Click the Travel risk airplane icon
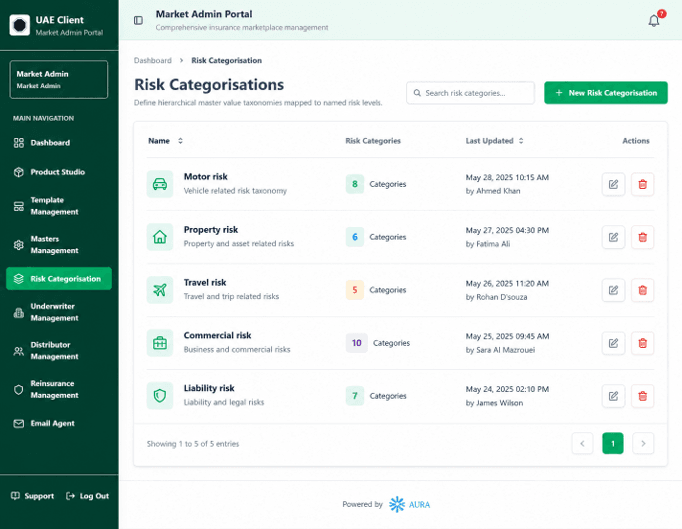Image resolution: width=682 pixels, height=529 pixels. tap(160, 290)
